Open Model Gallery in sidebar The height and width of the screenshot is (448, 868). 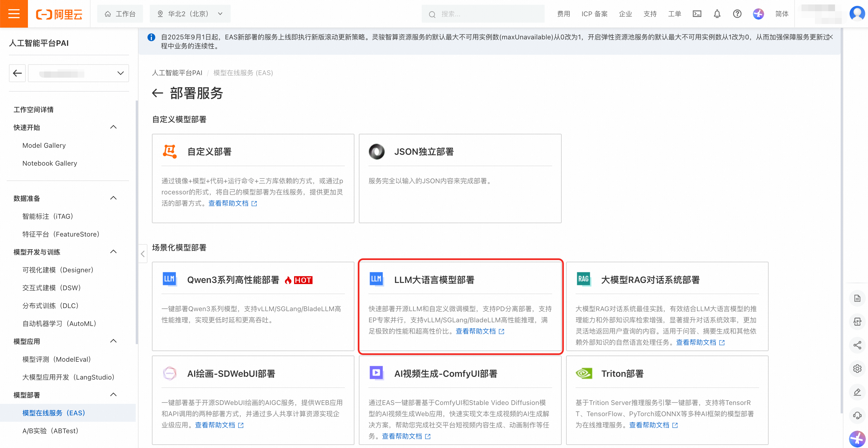44,145
